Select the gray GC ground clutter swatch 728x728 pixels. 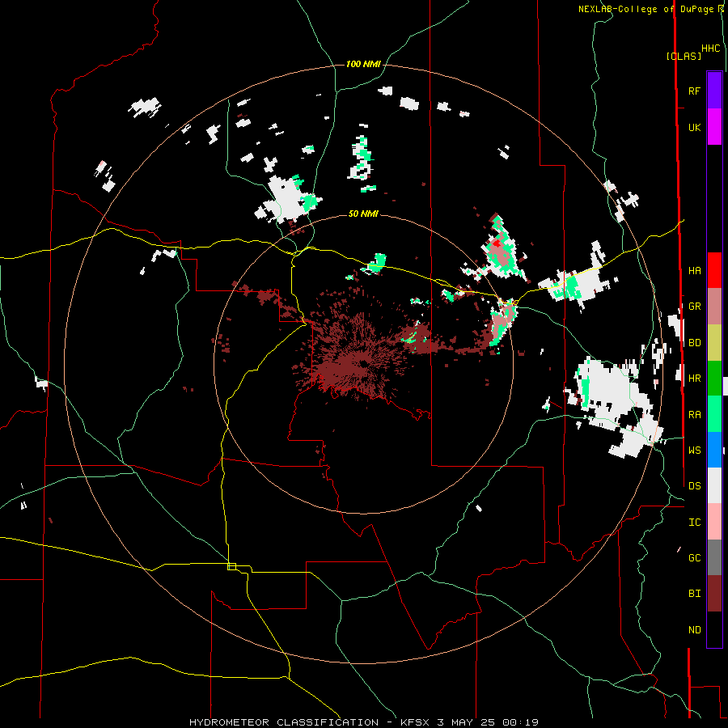(x=714, y=557)
